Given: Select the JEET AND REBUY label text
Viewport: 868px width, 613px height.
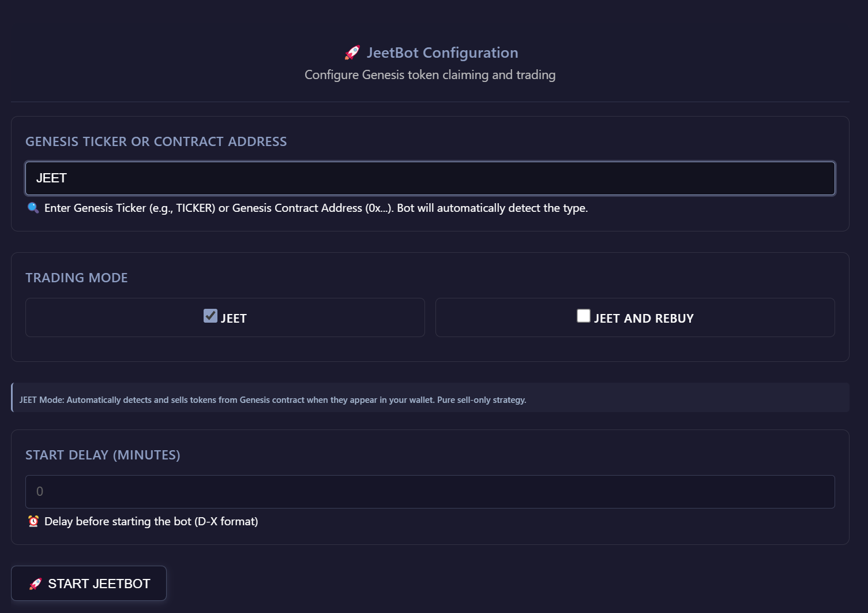Looking at the screenshot, I should (644, 319).
